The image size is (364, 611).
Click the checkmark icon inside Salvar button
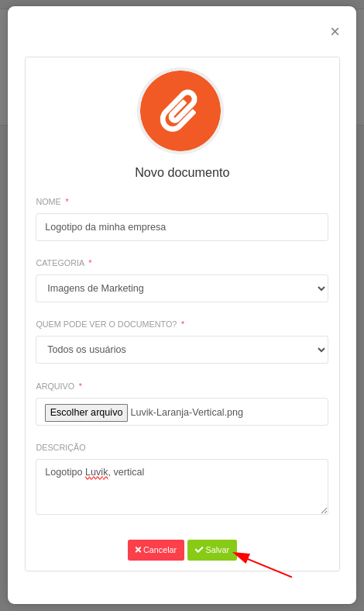coord(199,550)
